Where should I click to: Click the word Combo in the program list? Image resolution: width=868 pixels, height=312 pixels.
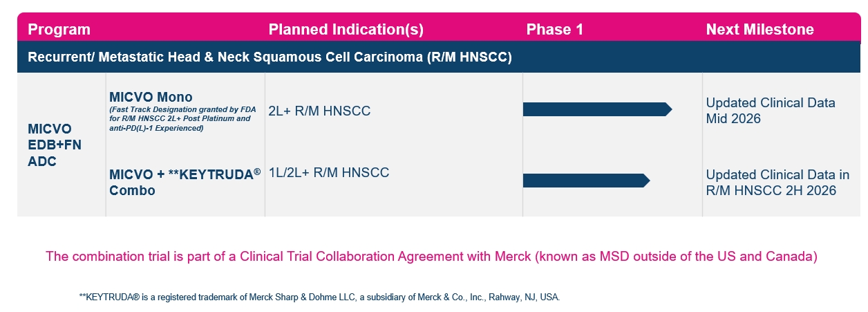132,190
